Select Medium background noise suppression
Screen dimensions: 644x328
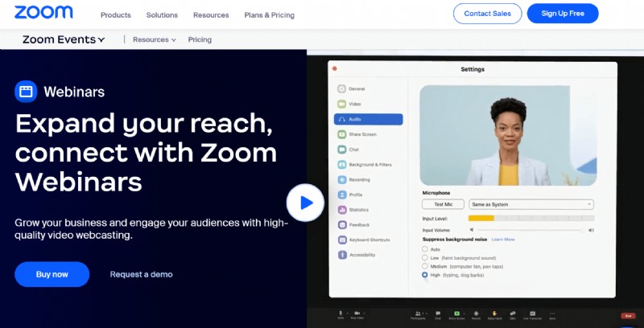[425, 266]
